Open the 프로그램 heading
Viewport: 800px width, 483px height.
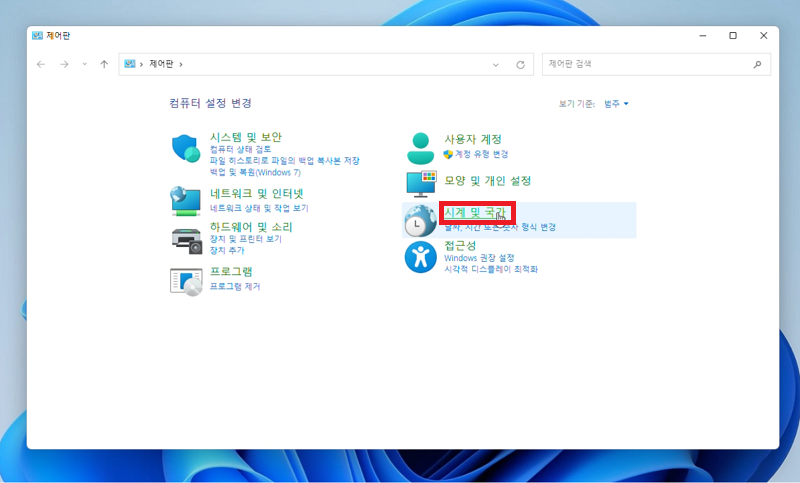(231, 271)
